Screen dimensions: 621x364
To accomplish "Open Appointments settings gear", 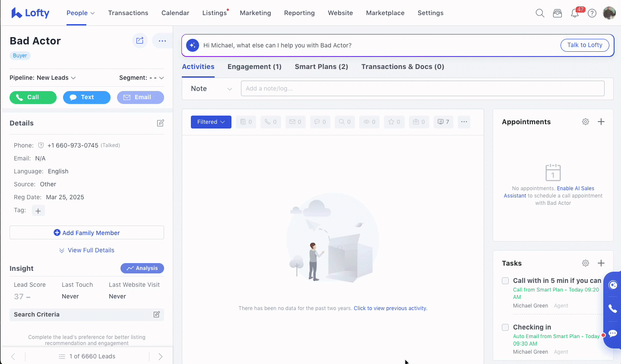I will (586, 122).
